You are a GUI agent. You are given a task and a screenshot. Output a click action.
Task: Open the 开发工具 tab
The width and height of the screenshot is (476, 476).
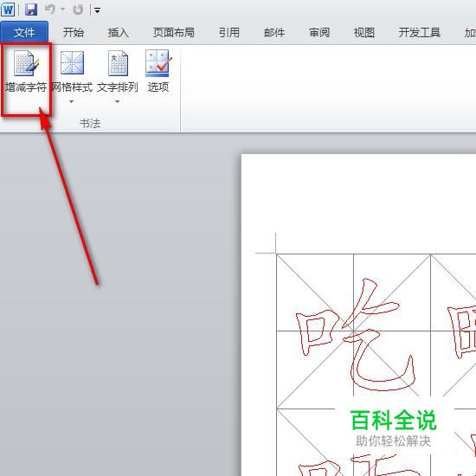[419, 32]
